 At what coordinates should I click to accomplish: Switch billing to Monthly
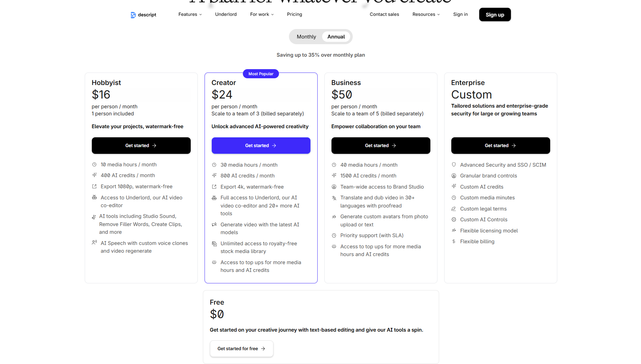(306, 37)
